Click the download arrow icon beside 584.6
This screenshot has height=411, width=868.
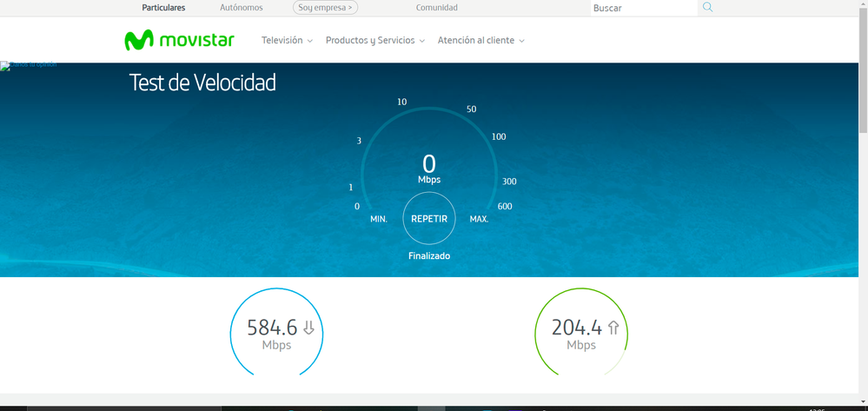tap(309, 328)
